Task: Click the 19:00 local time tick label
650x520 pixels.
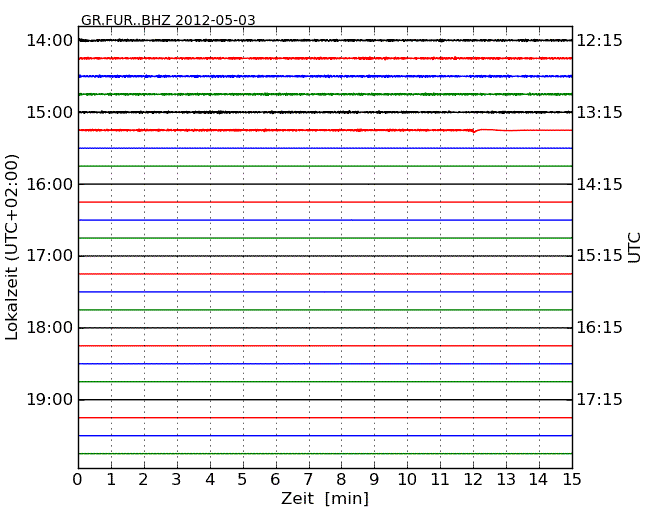Action: [x=50, y=400]
